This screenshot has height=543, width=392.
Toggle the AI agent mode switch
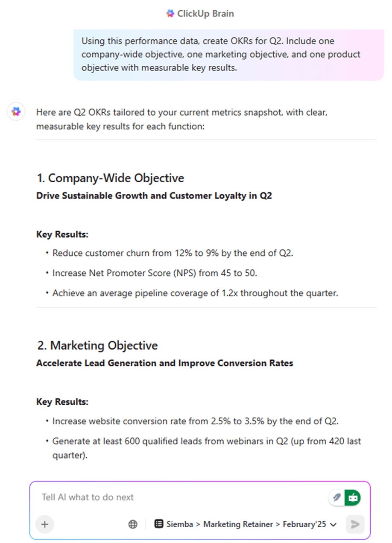pyautogui.click(x=345, y=497)
